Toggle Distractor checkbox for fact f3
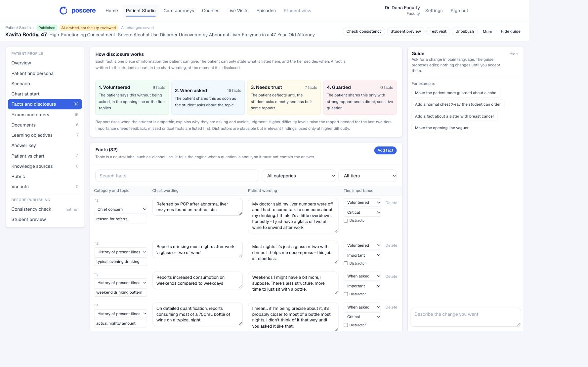 pyautogui.click(x=346, y=294)
